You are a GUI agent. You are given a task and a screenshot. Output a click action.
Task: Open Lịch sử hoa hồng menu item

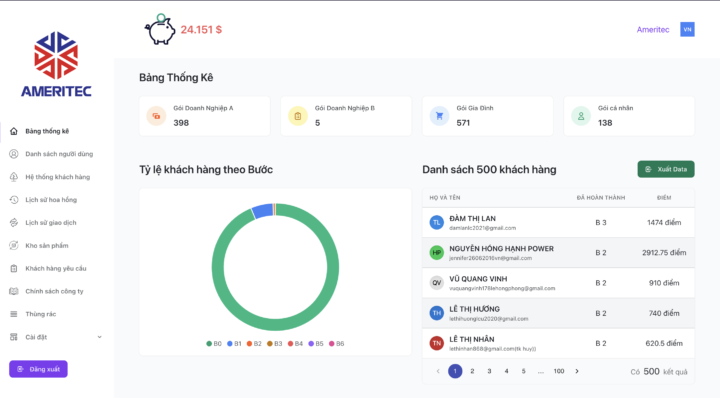51,200
